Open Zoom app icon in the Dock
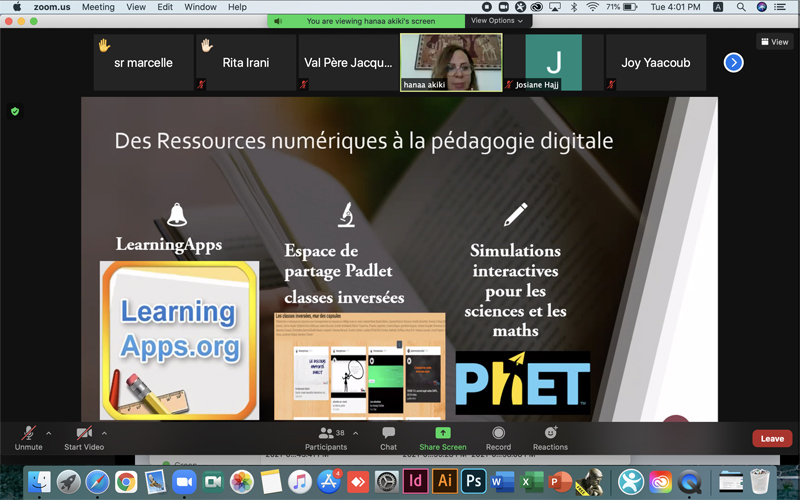 184,481
